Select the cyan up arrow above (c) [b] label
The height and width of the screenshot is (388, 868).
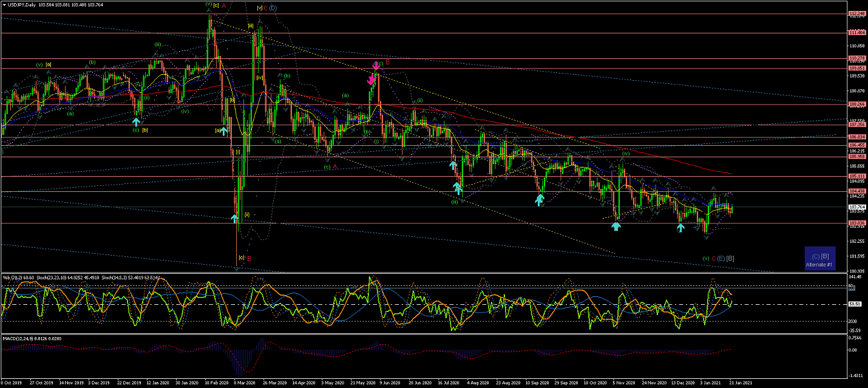136,121
